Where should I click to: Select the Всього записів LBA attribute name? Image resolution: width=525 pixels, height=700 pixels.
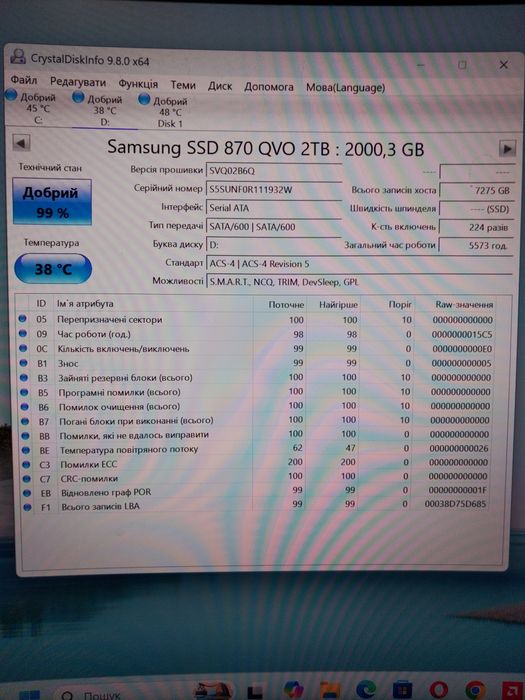point(100,506)
